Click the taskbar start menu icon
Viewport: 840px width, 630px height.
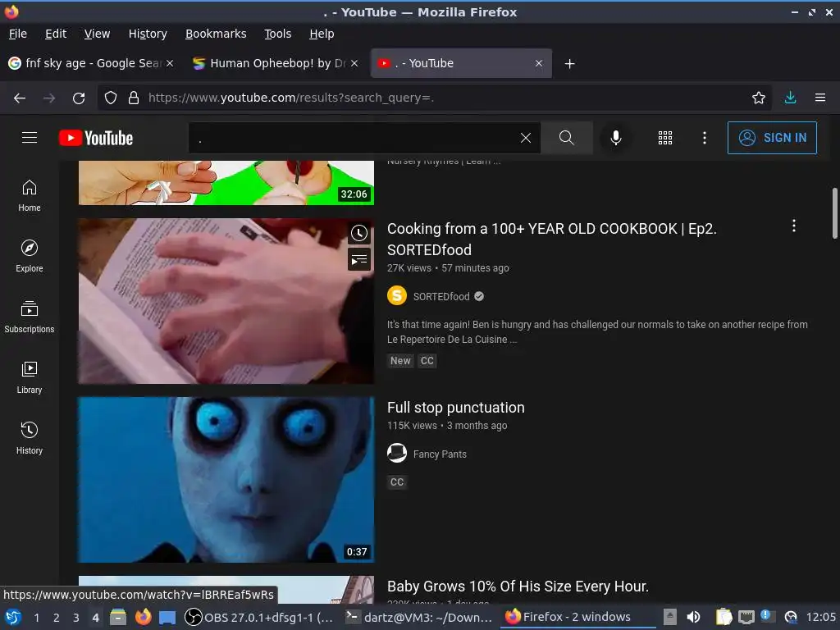(13, 617)
